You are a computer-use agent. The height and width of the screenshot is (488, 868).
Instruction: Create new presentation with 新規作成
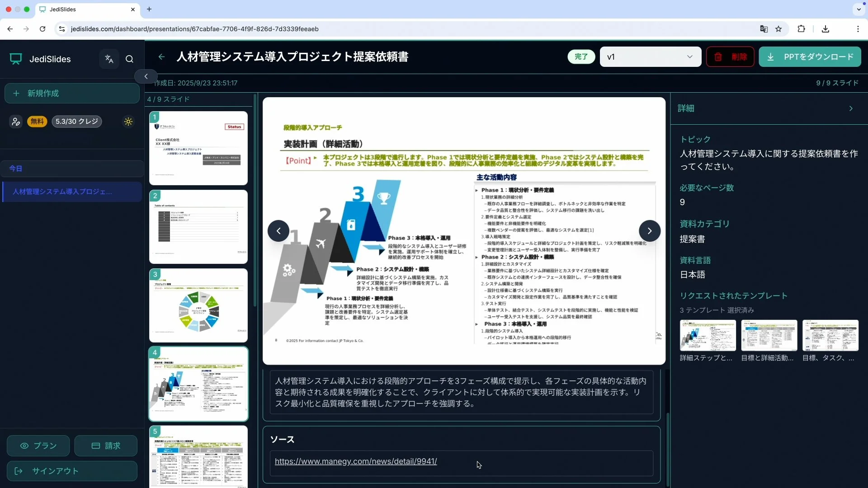click(72, 94)
